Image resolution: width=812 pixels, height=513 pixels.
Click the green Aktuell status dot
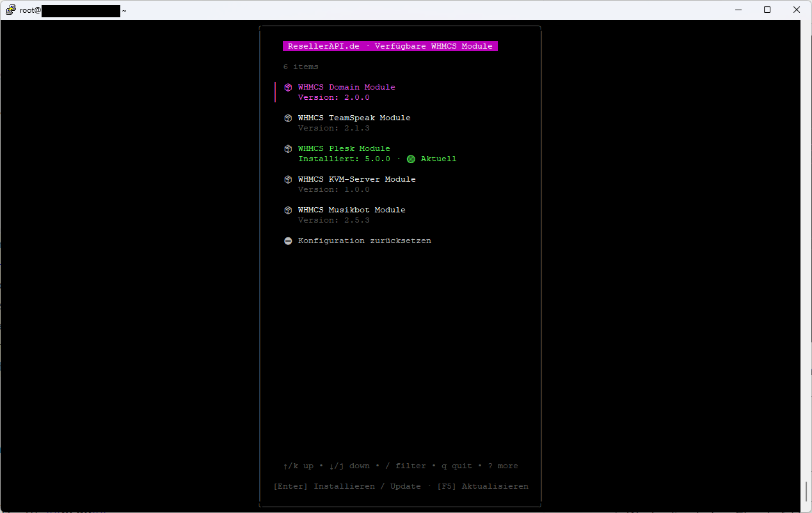click(410, 159)
